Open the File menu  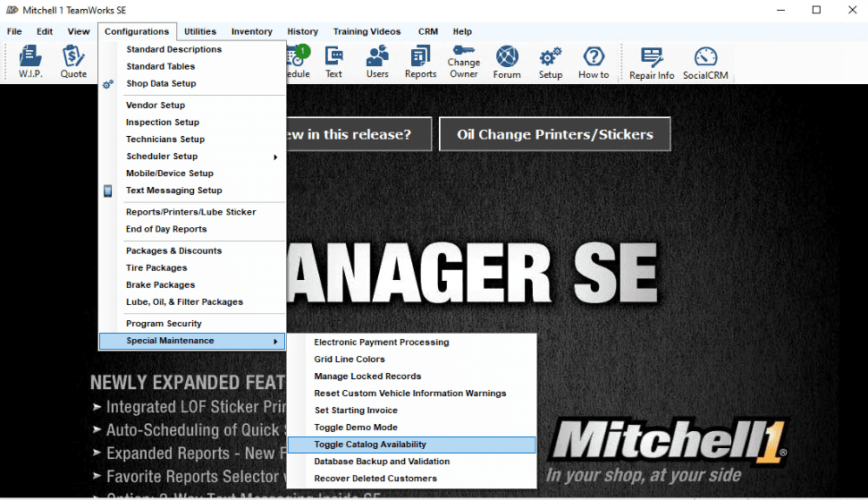(14, 31)
